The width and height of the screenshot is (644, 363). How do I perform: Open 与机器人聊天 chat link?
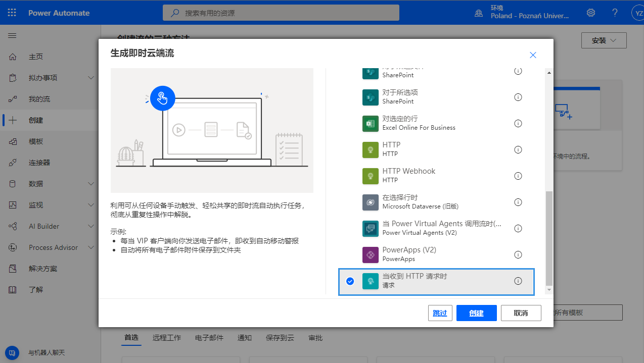tap(47, 352)
